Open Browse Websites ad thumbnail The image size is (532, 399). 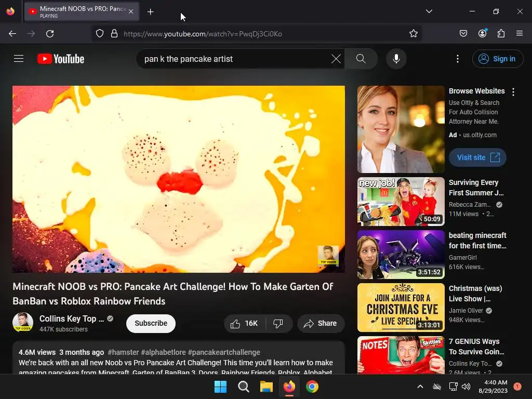point(401,129)
